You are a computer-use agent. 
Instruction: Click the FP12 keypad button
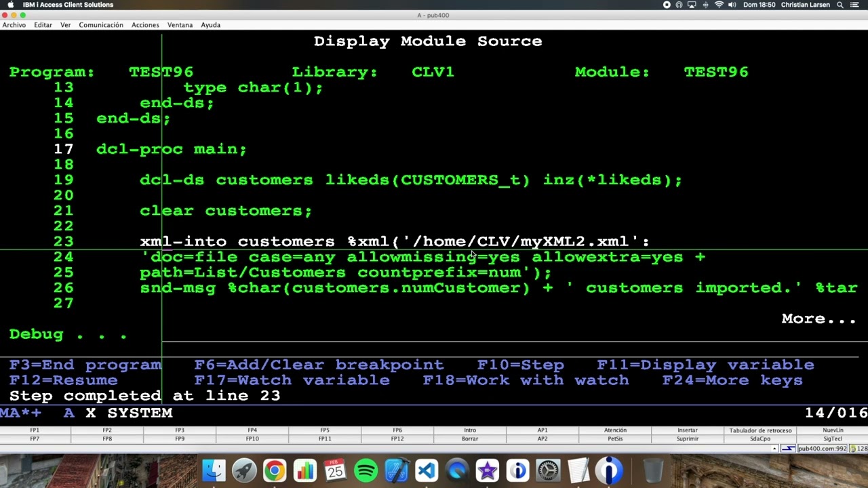coord(397,439)
